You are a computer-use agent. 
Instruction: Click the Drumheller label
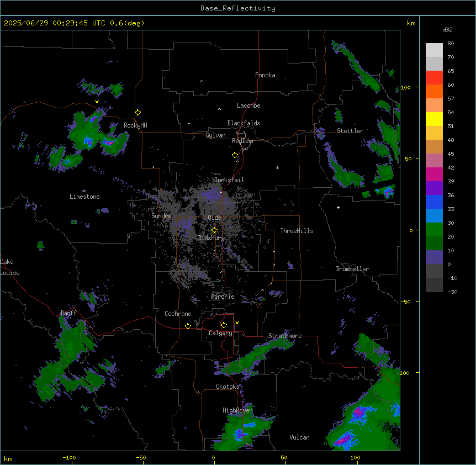coord(352,269)
